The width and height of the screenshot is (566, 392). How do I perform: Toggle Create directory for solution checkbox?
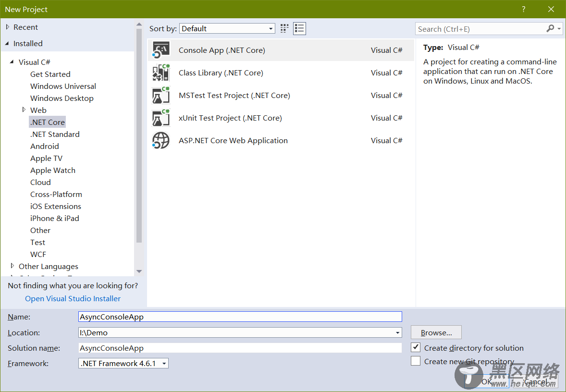416,348
